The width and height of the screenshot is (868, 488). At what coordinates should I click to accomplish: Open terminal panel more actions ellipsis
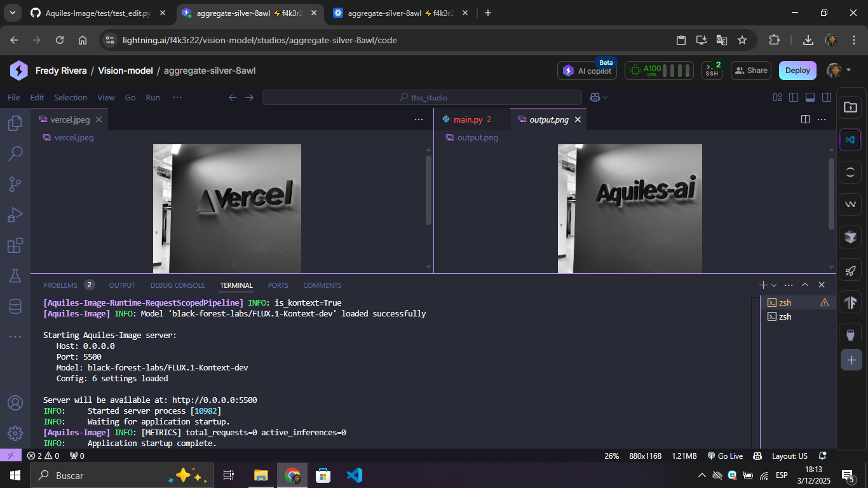point(789,285)
